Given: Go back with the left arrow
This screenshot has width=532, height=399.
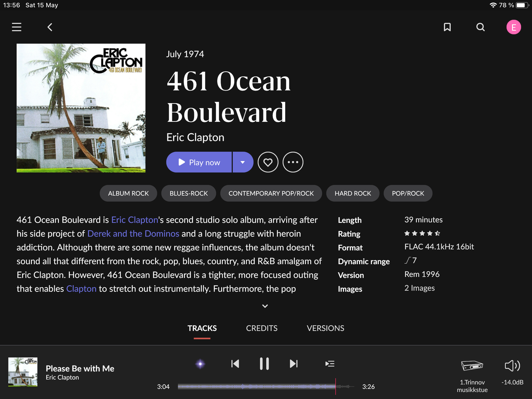Looking at the screenshot, I should (x=50, y=27).
